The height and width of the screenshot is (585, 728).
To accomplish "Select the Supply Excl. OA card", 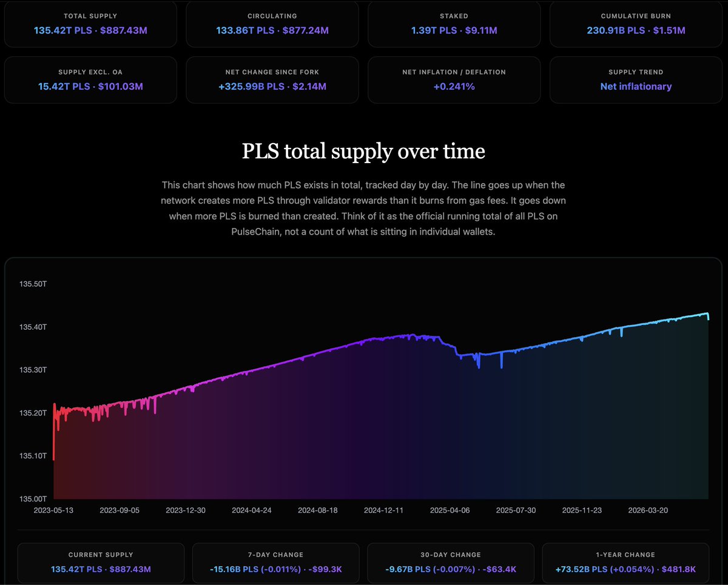I will (x=90, y=80).
